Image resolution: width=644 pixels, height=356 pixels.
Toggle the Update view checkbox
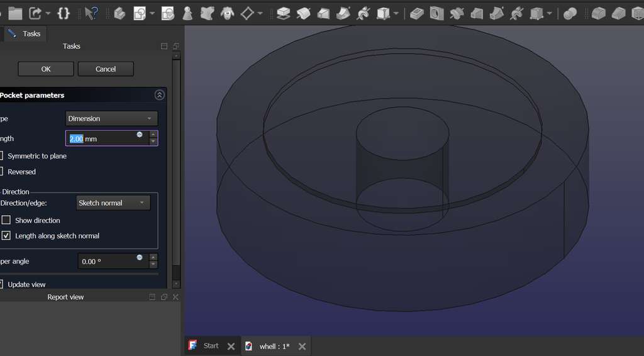tap(1, 284)
